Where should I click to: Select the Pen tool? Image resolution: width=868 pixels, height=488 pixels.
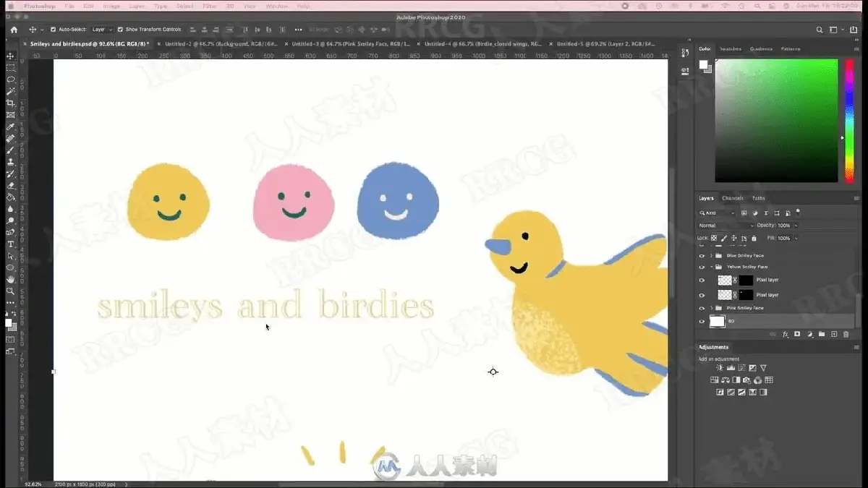point(10,233)
